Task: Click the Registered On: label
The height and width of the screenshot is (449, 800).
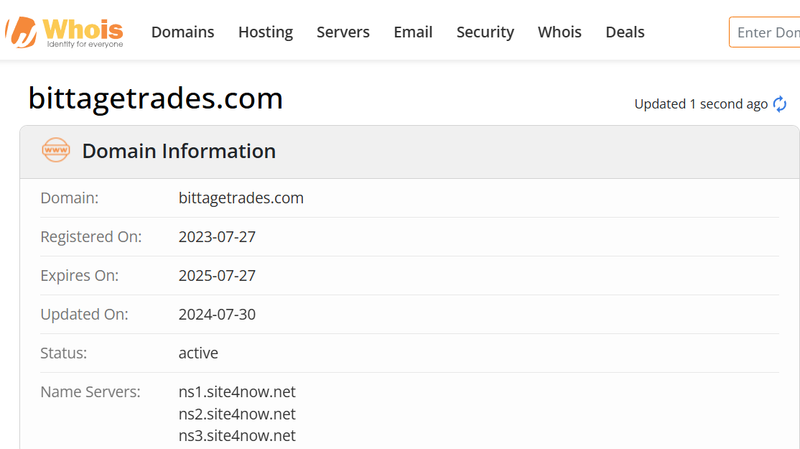Action: pyautogui.click(x=91, y=237)
